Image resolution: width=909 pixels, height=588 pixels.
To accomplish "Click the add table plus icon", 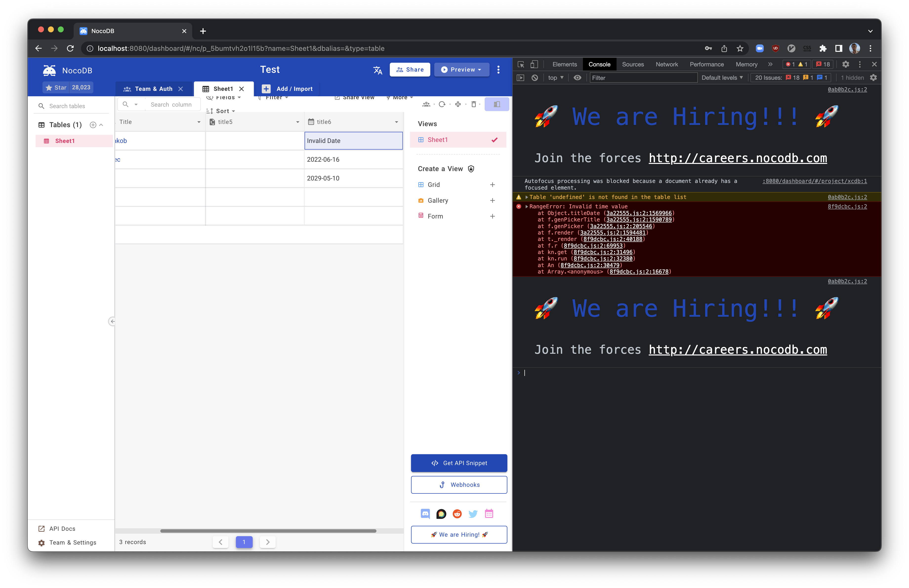I will [x=93, y=125].
